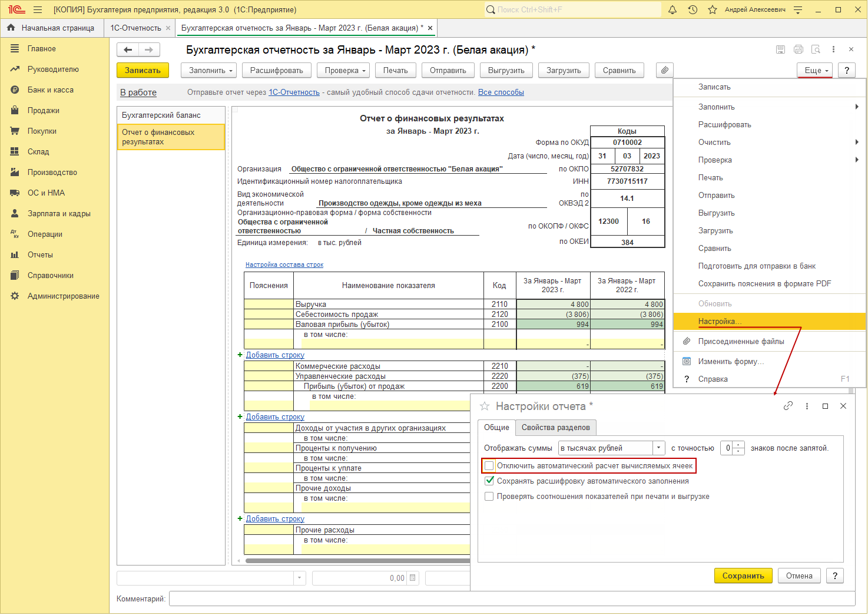Click the paperclip attached files button
Image resolution: width=868 pixels, height=615 pixels.
pyautogui.click(x=664, y=70)
